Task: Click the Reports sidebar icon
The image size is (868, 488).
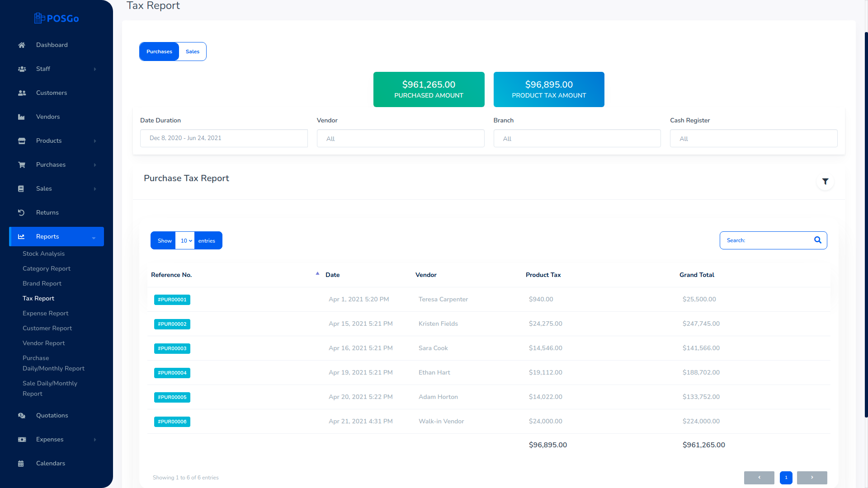Action: point(21,236)
